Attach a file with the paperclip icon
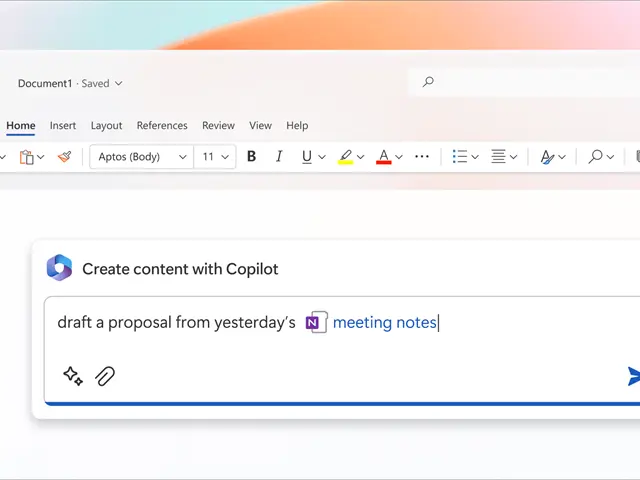This screenshot has height=480, width=640. tap(105, 376)
